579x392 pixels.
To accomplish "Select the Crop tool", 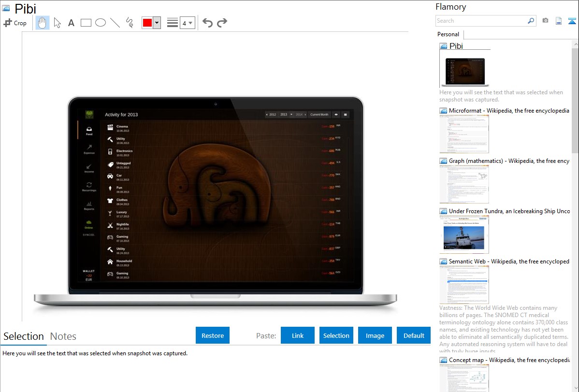I will point(15,23).
